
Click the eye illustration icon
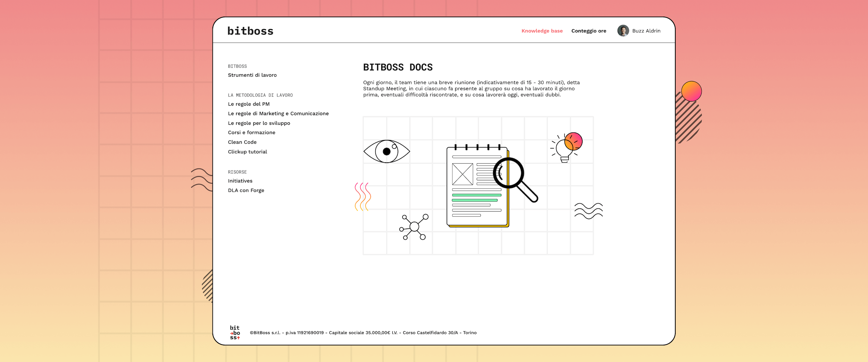[x=386, y=152]
